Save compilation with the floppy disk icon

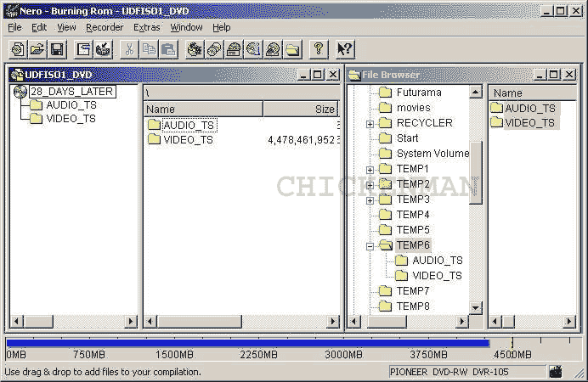[x=57, y=49]
